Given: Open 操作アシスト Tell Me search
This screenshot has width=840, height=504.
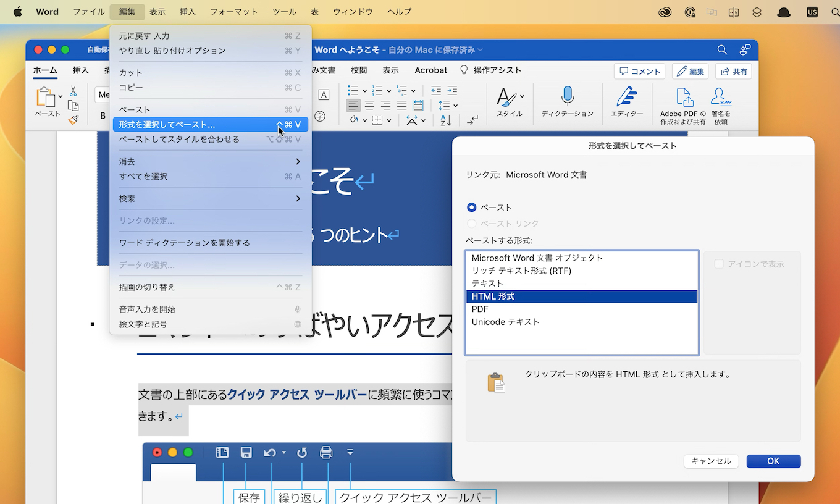Looking at the screenshot, I should [491, 70].
